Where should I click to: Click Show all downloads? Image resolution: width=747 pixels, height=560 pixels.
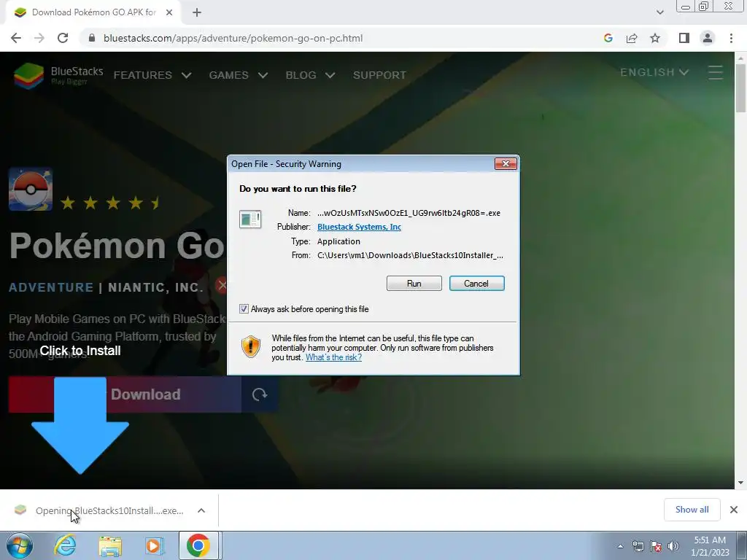tap(692, 510)
